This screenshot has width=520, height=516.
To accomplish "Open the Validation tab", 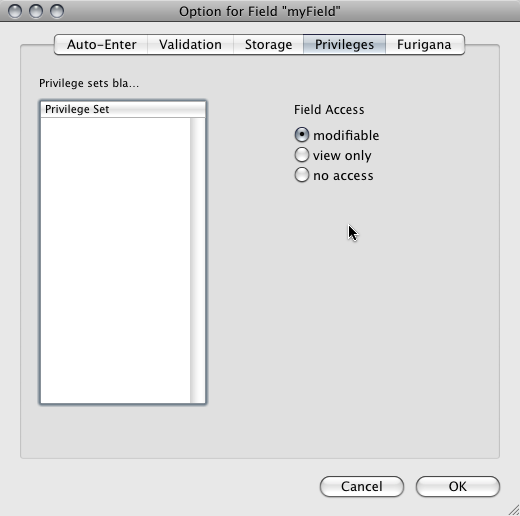I will [190, 44].
